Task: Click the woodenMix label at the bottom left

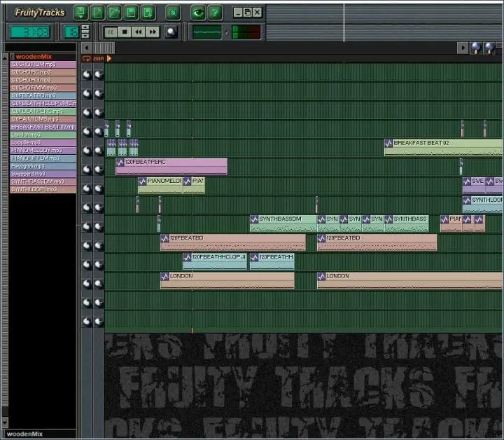Action: [x=24, y=434]
